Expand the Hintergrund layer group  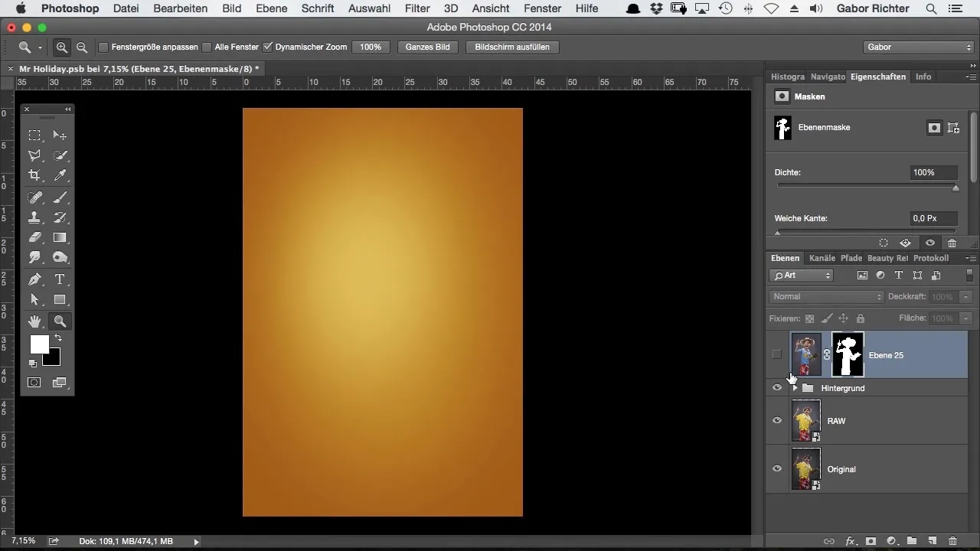(795, 388)
